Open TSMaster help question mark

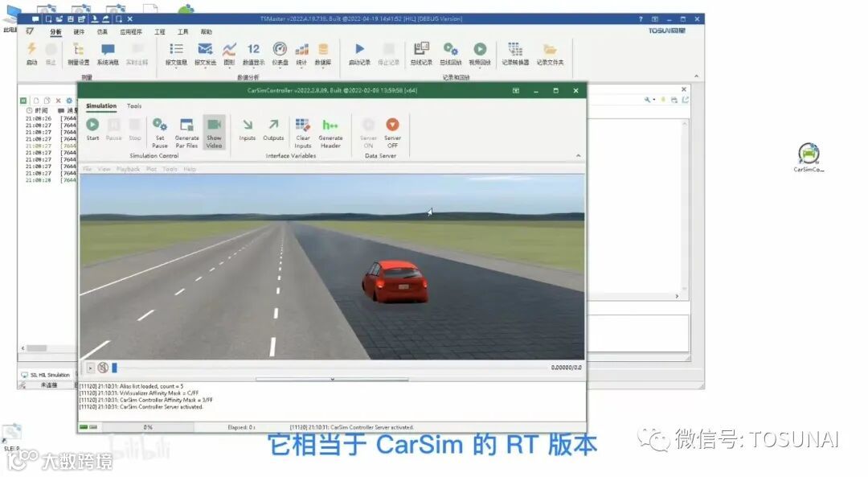click(641, 19)
